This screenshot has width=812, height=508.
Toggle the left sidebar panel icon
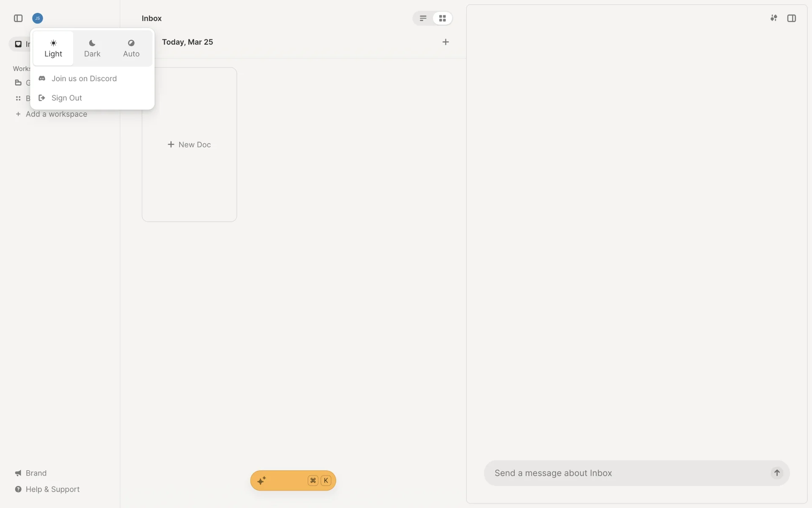point(18,18)
